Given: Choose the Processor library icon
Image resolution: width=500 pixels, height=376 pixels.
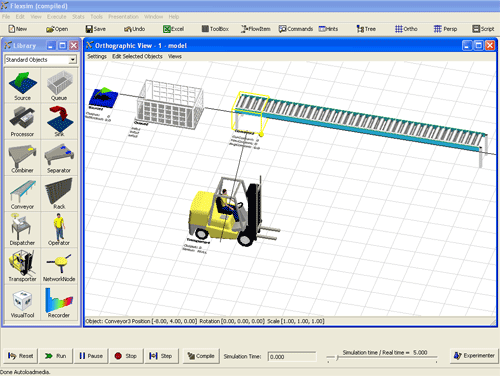Looking at the screenshot, I should [22, 121].
